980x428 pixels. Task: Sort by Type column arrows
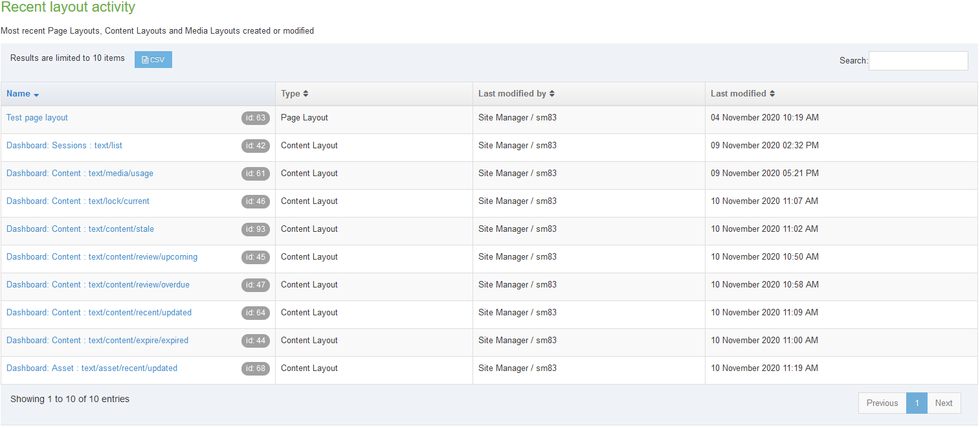[306, 94]
